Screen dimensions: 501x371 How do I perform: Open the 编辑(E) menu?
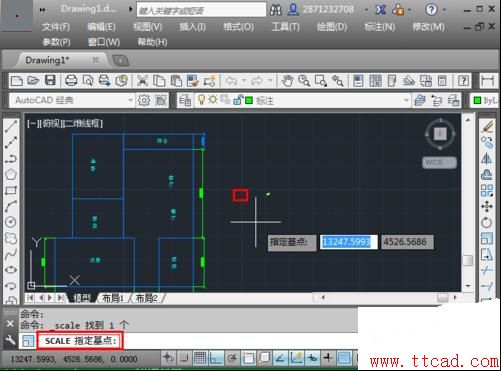101,27
